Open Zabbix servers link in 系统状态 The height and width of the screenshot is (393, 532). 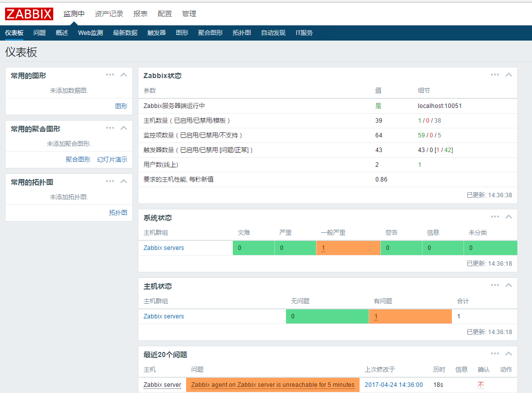[163, 248]
